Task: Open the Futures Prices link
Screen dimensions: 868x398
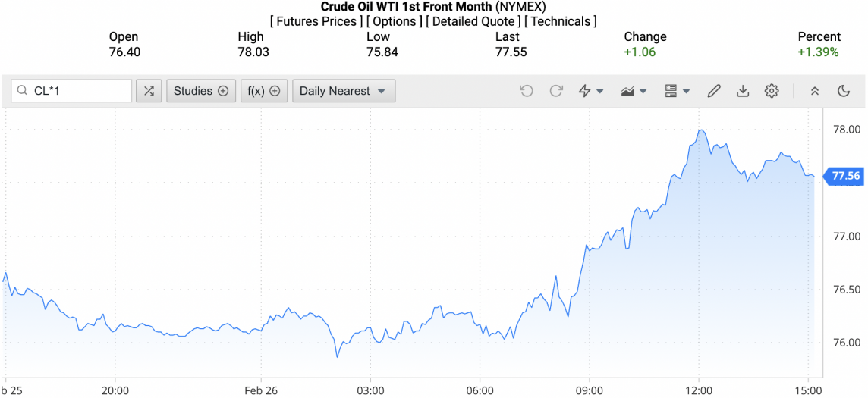Action: coord(316,21)
